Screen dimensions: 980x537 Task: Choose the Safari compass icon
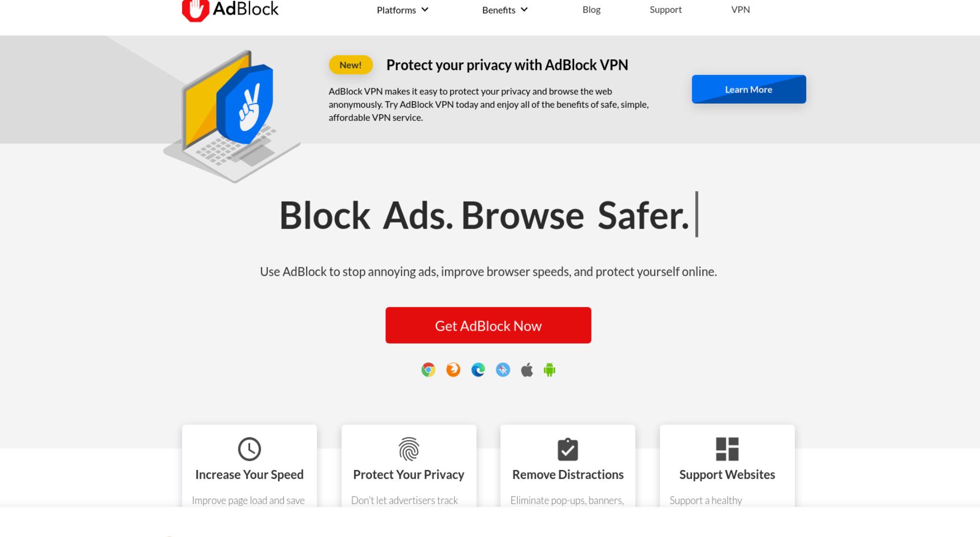click(x=503, y=370)
